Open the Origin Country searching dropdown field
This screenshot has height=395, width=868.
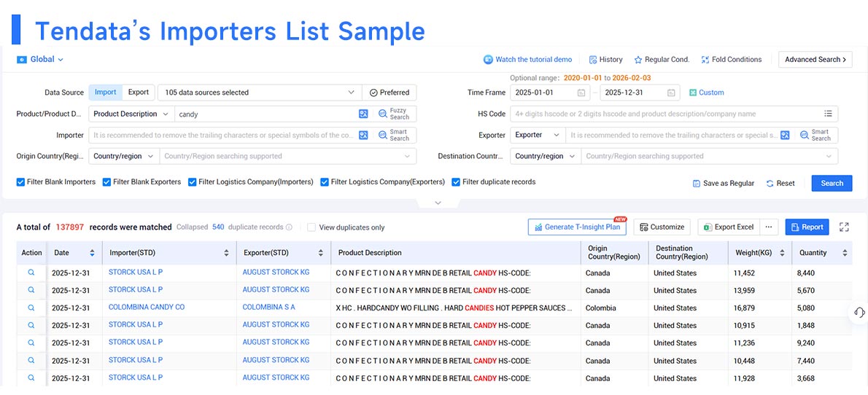click(288, 156)
